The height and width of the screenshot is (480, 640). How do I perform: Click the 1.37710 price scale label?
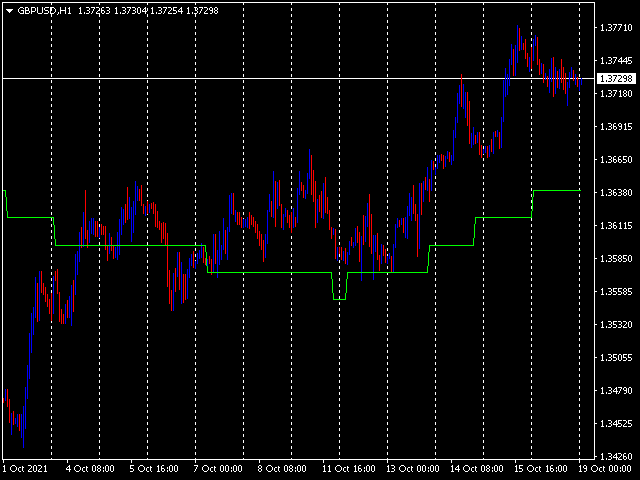point(616,28)
